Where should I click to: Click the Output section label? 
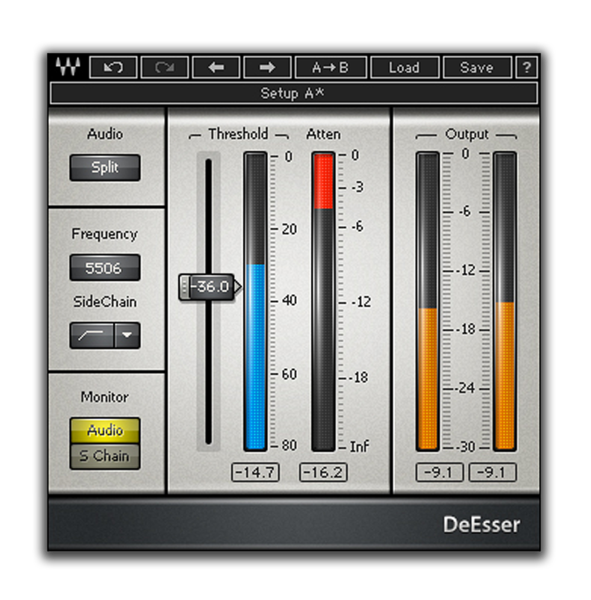467,134
